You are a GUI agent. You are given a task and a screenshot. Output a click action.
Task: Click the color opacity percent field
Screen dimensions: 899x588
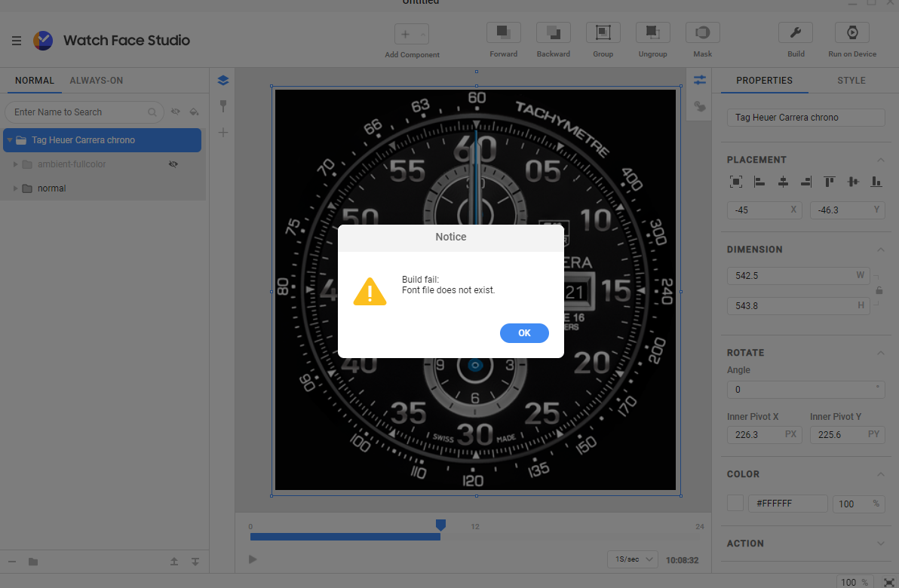[858, 504]
